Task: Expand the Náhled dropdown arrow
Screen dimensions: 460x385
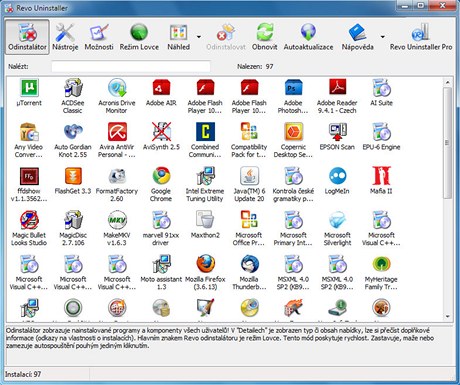Action: pos(199,37)
